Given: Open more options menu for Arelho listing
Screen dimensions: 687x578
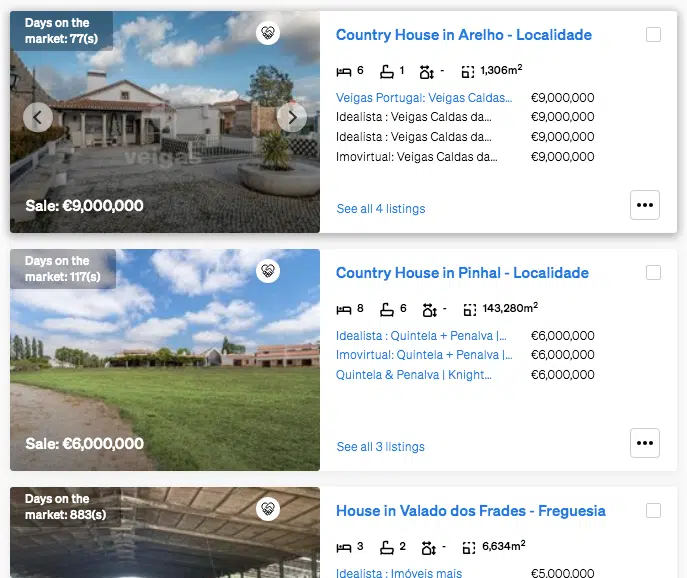Looking at the screenshot, I should (645, 205).
